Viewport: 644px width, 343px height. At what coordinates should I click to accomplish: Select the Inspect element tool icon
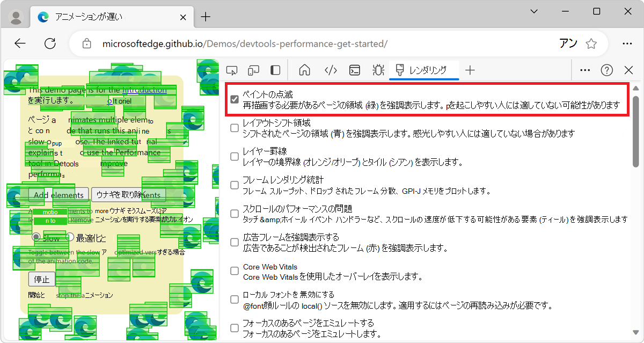(231, 70)
